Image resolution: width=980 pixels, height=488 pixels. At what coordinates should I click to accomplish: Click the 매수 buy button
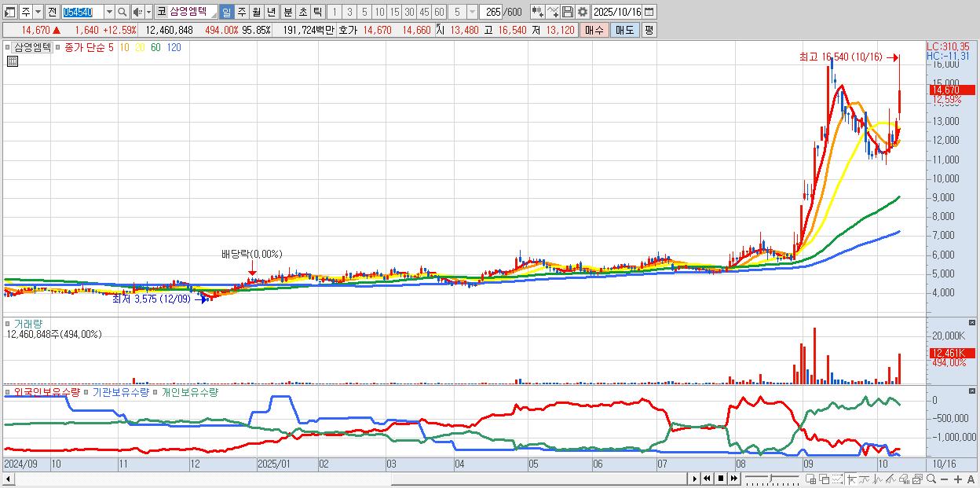point(594,30)
